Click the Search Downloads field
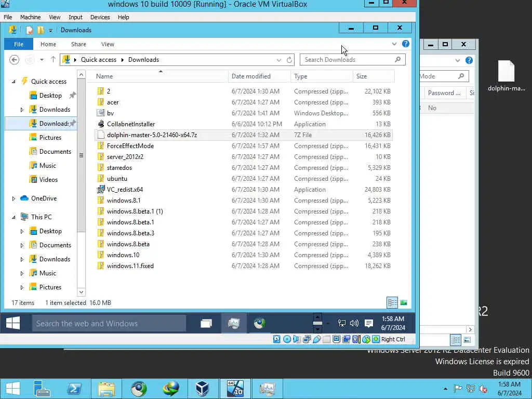The width and height of the screenshot is (532, 399). (352, 60)
